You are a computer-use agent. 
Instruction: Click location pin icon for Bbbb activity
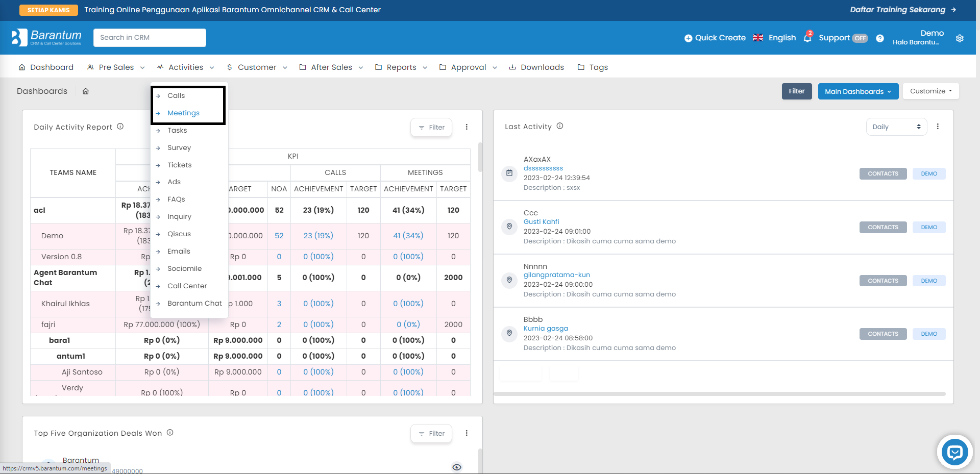tap(509, 333)
